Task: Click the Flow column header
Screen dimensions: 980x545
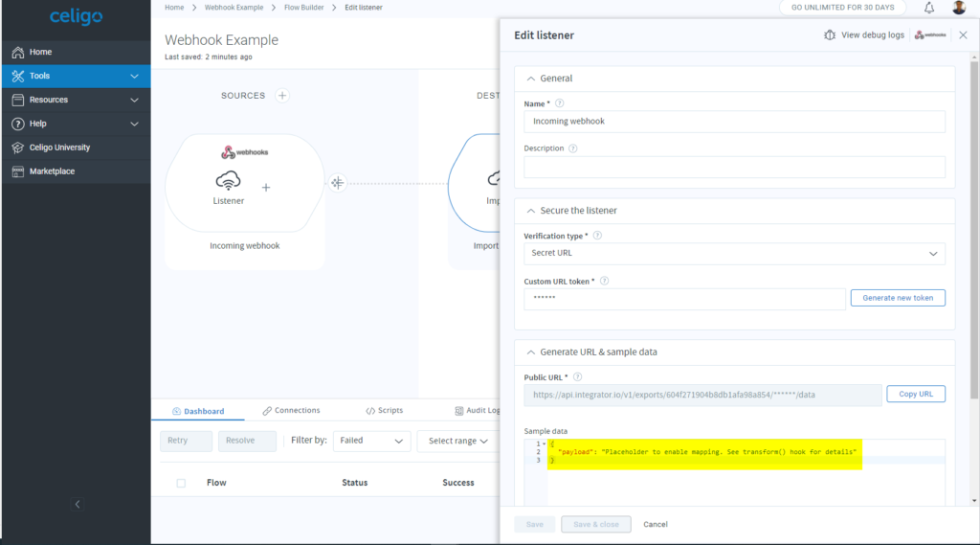Action: [216, 483]
